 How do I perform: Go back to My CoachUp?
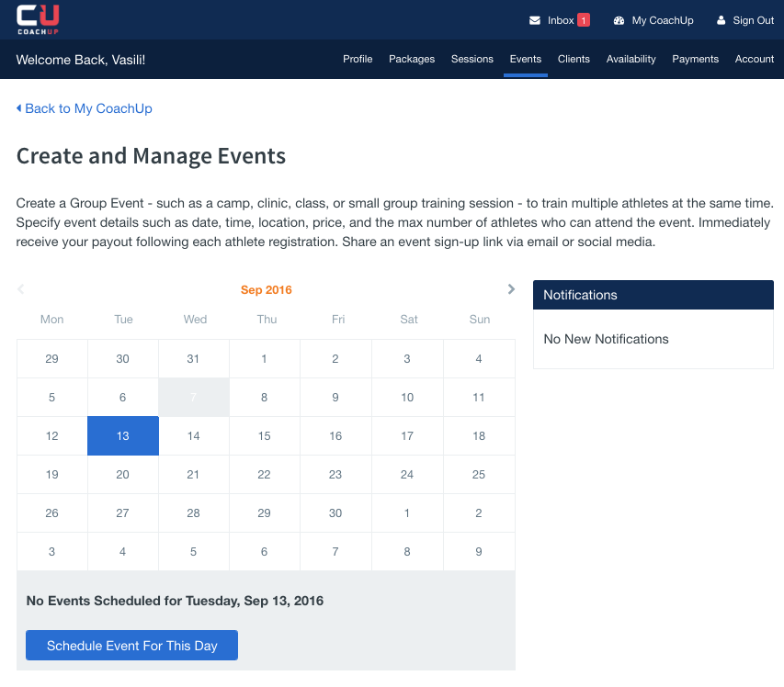[84, 108]
